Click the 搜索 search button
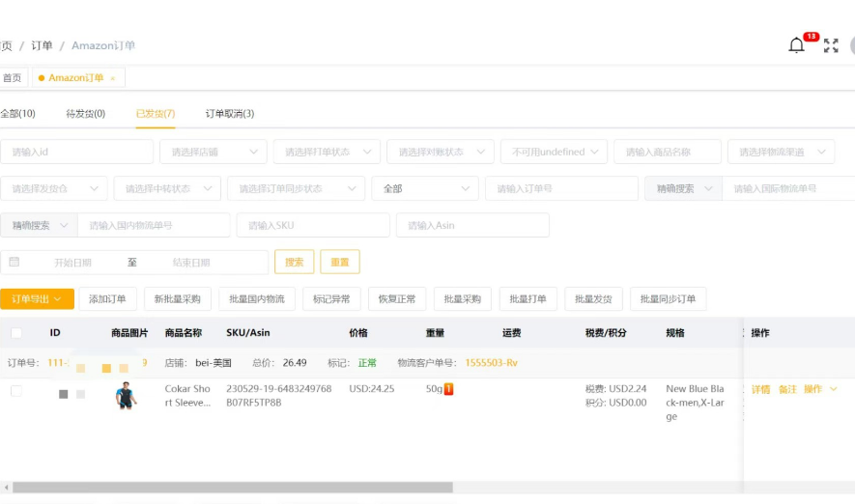This screenshot has width=855, height=504. [294, 262]
